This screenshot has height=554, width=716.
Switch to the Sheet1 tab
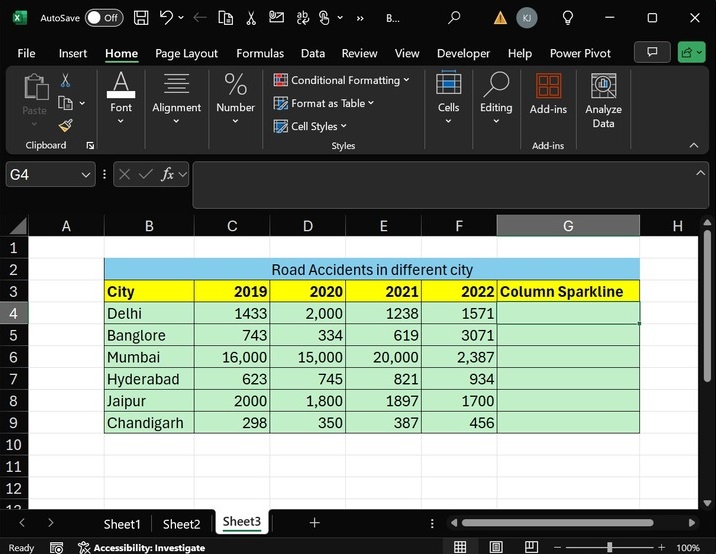click(122, 524)
